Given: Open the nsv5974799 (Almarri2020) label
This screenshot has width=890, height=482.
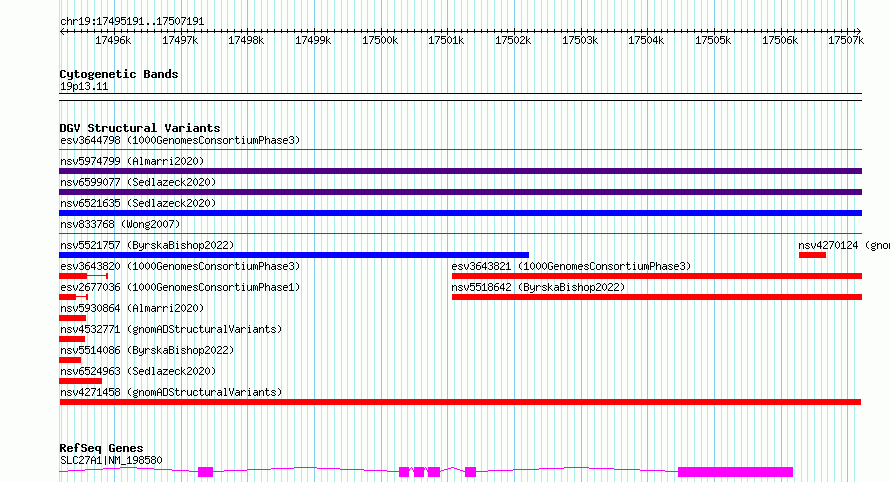Looking at the screenshot, I should point(132,161).
